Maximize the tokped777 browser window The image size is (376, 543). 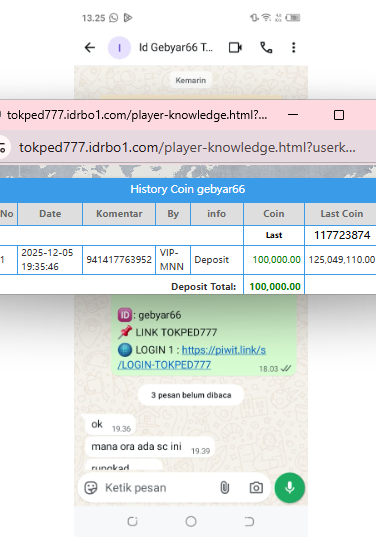(x=339, y=115)
